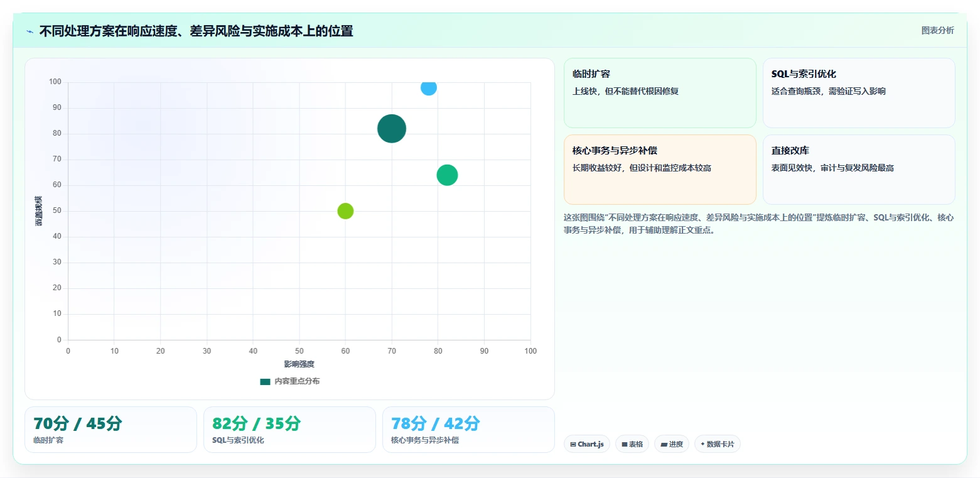Click the text 上线快，但不能替代根因修复
Screen dimensions: 980x478
pos(625,91)
